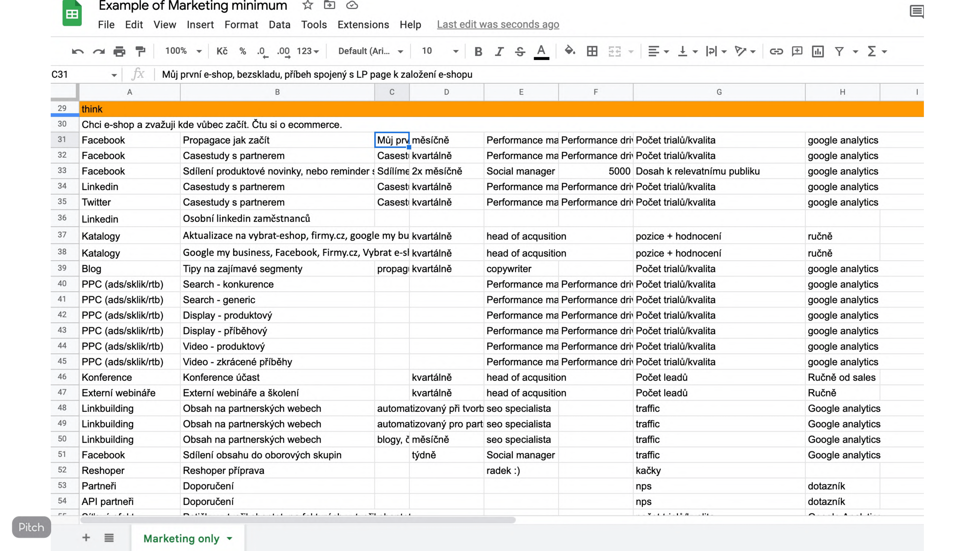Viewport: 980px width, 551px height.
Task: Open comment history icon at top right
Action: (917, 12)
